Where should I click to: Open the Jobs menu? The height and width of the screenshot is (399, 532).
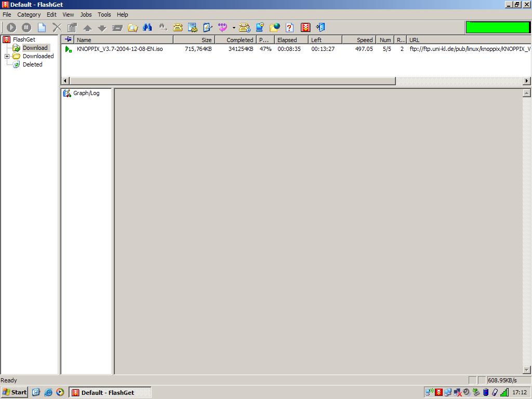[x=86, y=15]
